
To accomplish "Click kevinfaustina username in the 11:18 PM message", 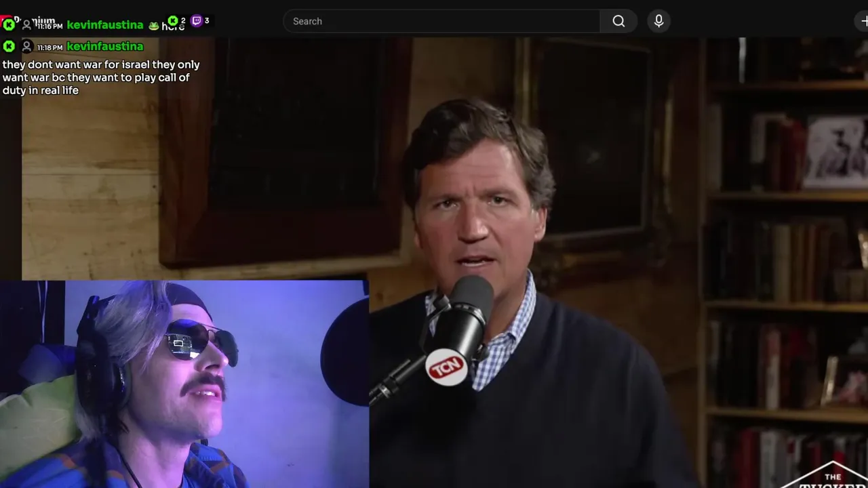I will pos(105,46).
